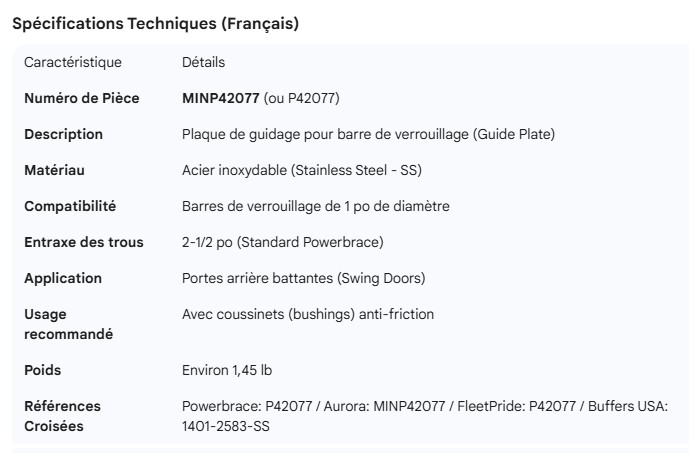Select the Application row label
The image size is (689, 453).
[x=63, y=278]
